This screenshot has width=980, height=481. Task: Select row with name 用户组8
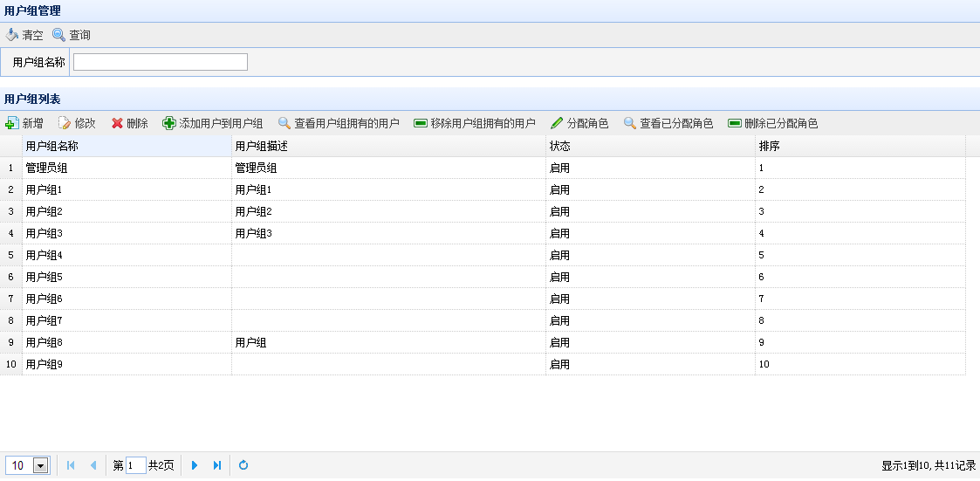(483, 343)
